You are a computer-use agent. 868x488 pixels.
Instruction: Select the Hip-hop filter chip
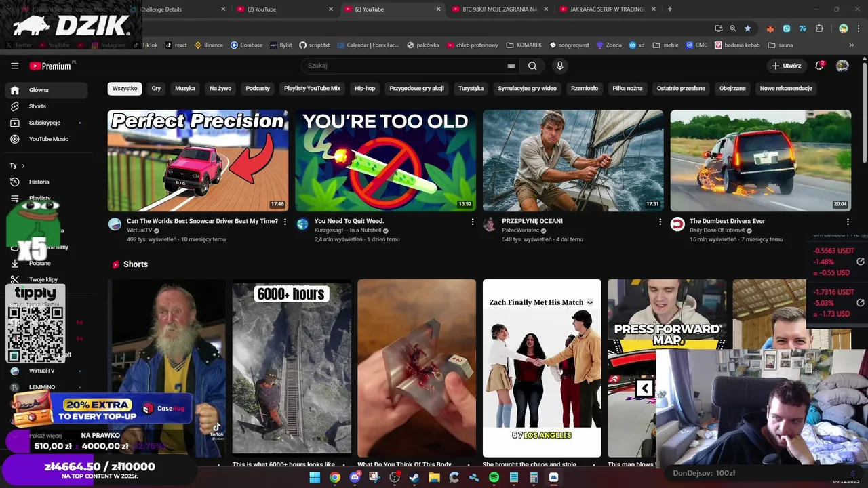click(365, 88)
